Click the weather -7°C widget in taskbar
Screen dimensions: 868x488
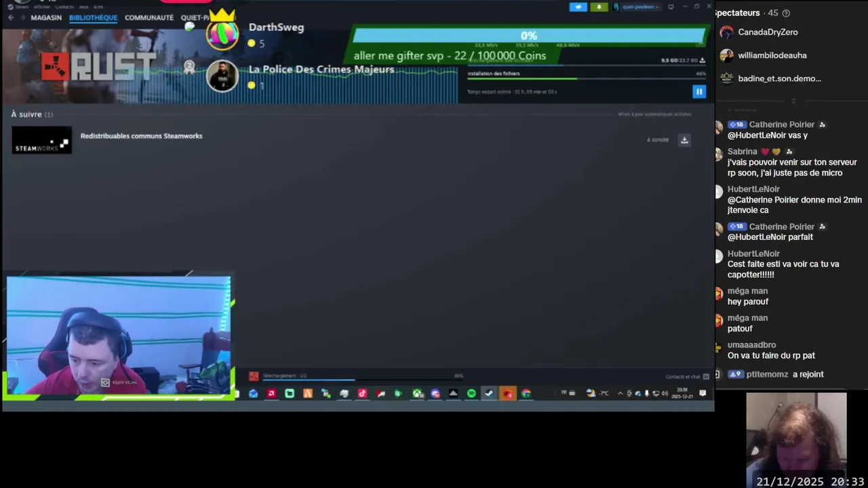pyautogui.click(x=597, y=393)
